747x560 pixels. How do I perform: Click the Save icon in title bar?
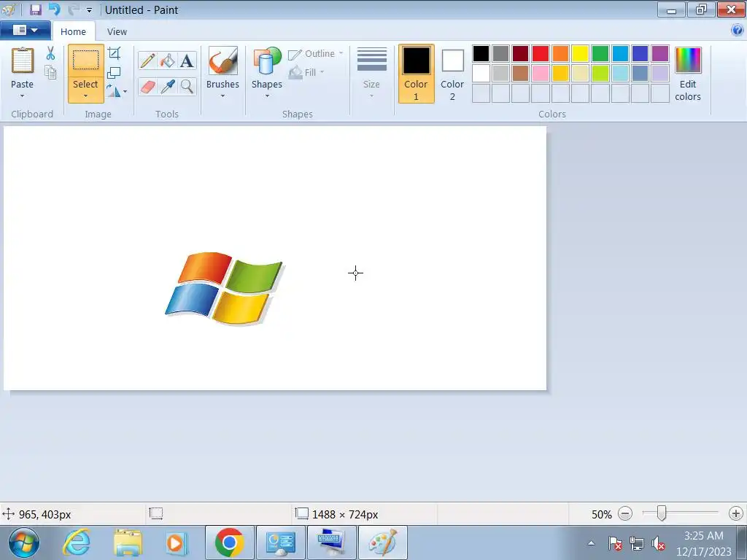[36, 9]
